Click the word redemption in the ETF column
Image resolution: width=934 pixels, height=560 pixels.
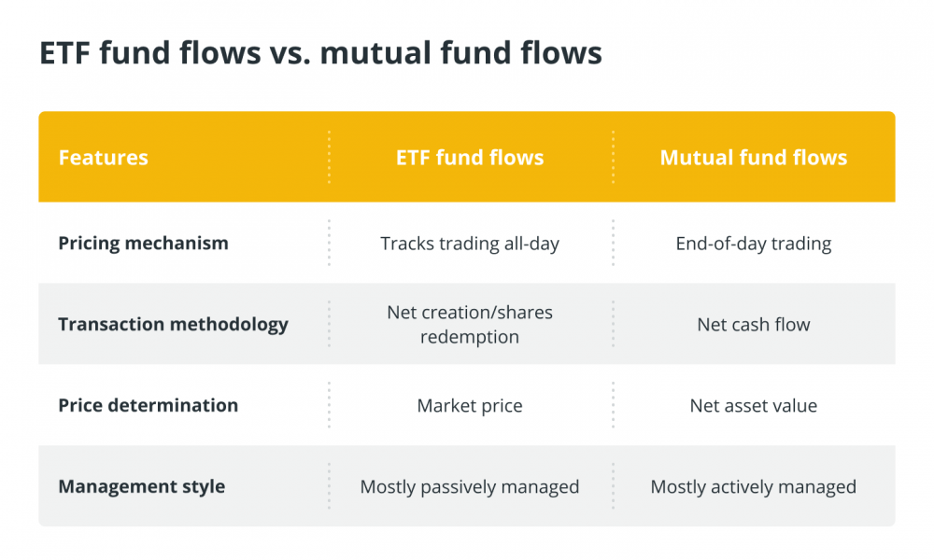470,337
